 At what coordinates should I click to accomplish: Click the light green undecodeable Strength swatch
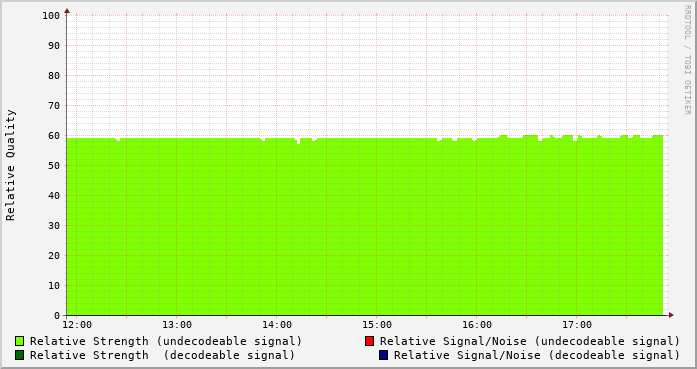[20, 341]
